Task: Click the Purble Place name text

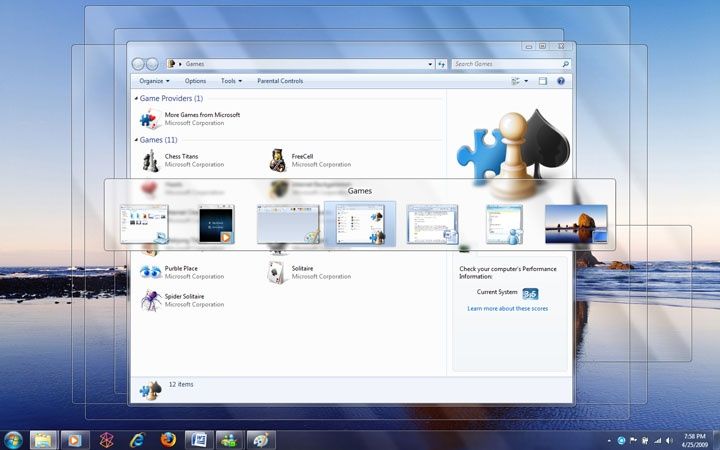Action: tap(181, 269)
